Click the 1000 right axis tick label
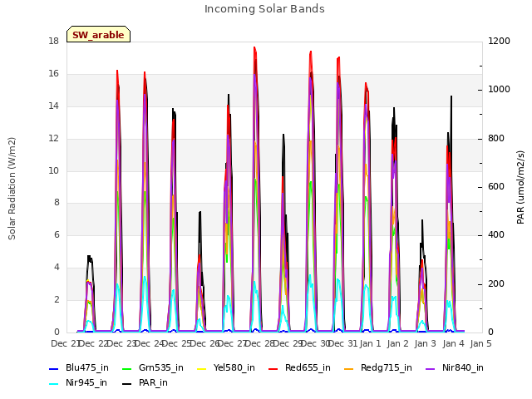The image size is (532, 399). coord(499,89)
